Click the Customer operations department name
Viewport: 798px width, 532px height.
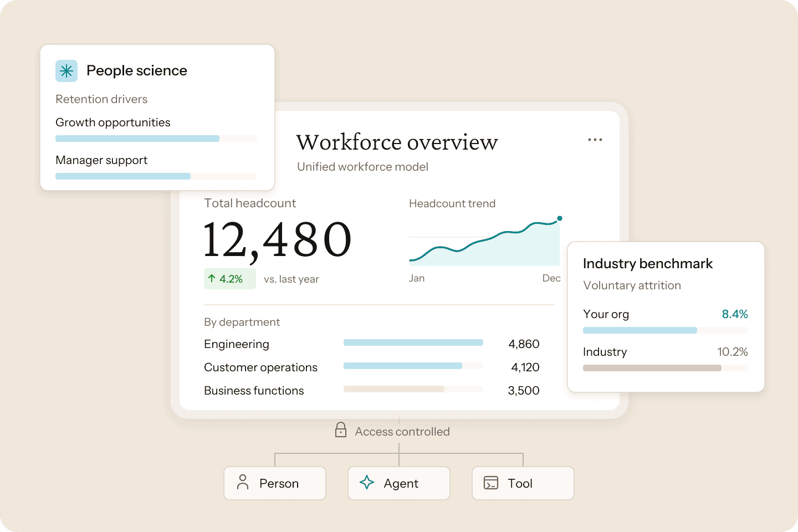coord(260,367)
